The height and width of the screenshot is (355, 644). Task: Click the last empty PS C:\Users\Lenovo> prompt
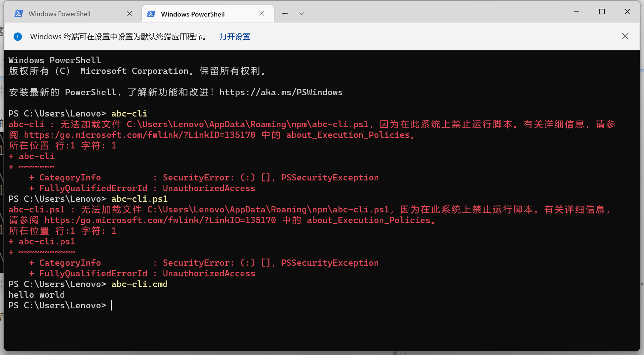57,305
